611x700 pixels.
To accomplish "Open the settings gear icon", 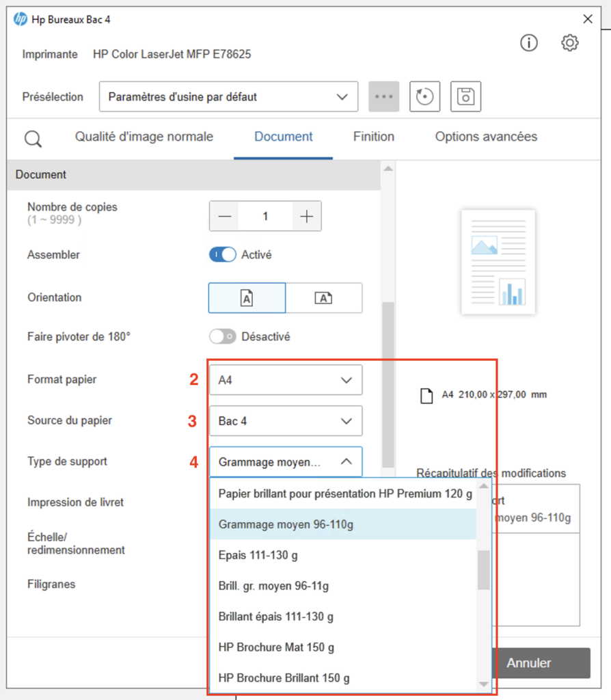I will 569,43.
